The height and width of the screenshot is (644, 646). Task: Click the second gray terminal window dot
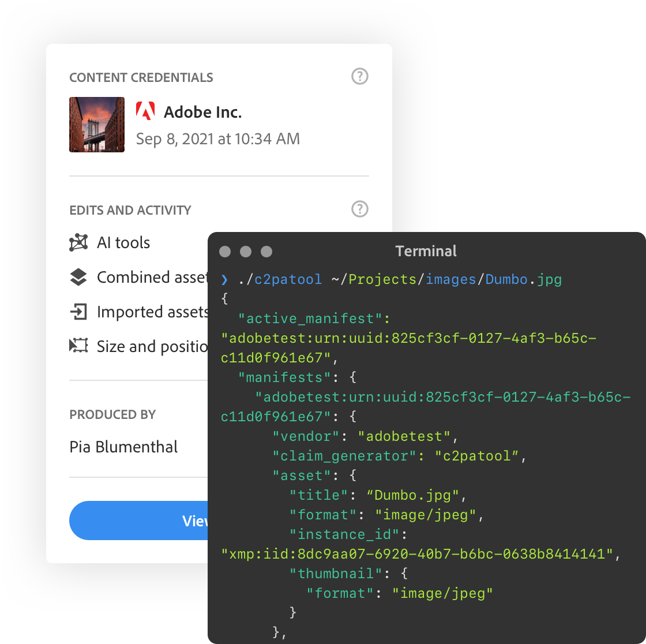[x=246, y=252]
